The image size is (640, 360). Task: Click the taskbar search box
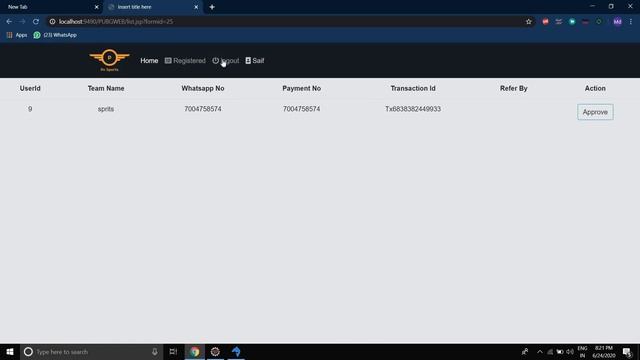point(91,351)
